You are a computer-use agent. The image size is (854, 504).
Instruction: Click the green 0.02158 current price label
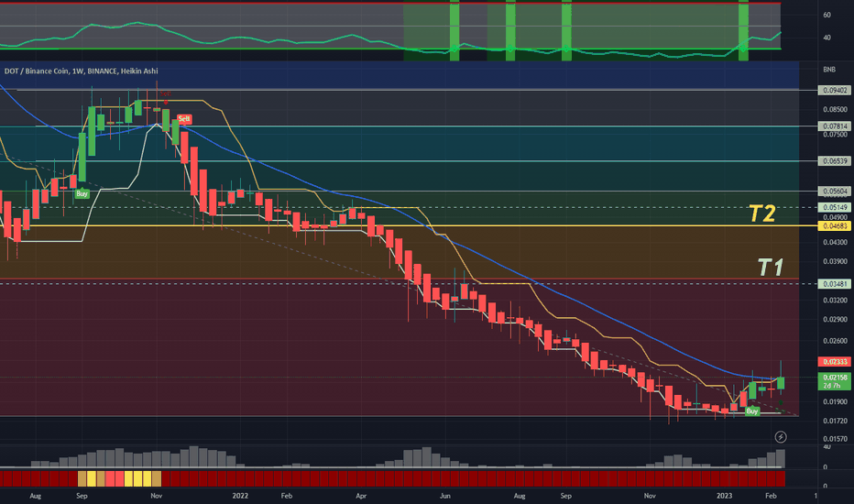[x=835, y=381]
